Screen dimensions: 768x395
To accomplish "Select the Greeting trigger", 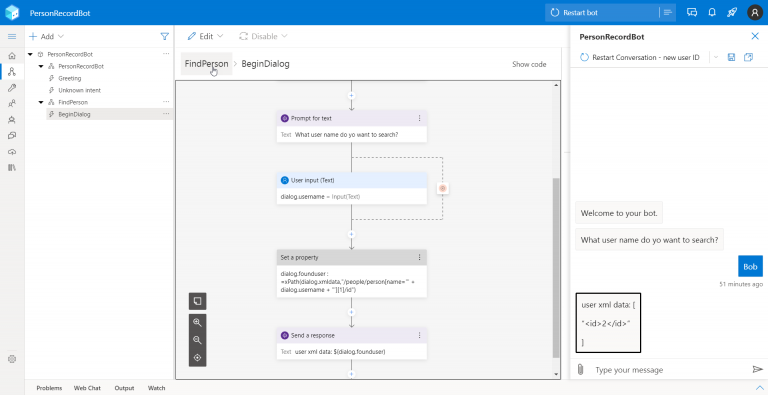I will click(x=70, y=78).
